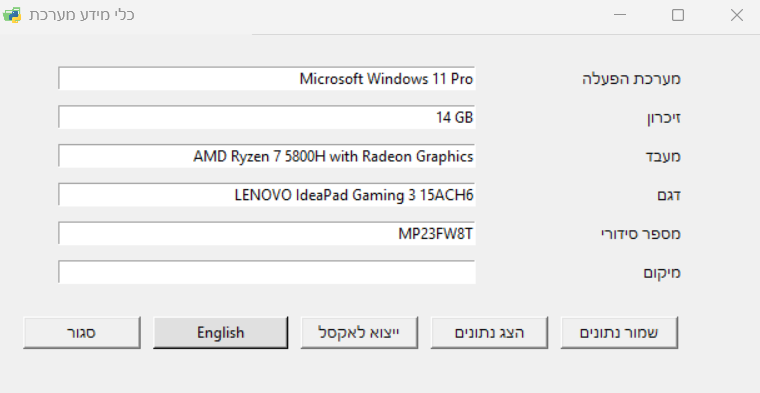The width and height of the screenshot is (760, 393).
Task: Click the מעבד label
Action: [x=663, y=157]
